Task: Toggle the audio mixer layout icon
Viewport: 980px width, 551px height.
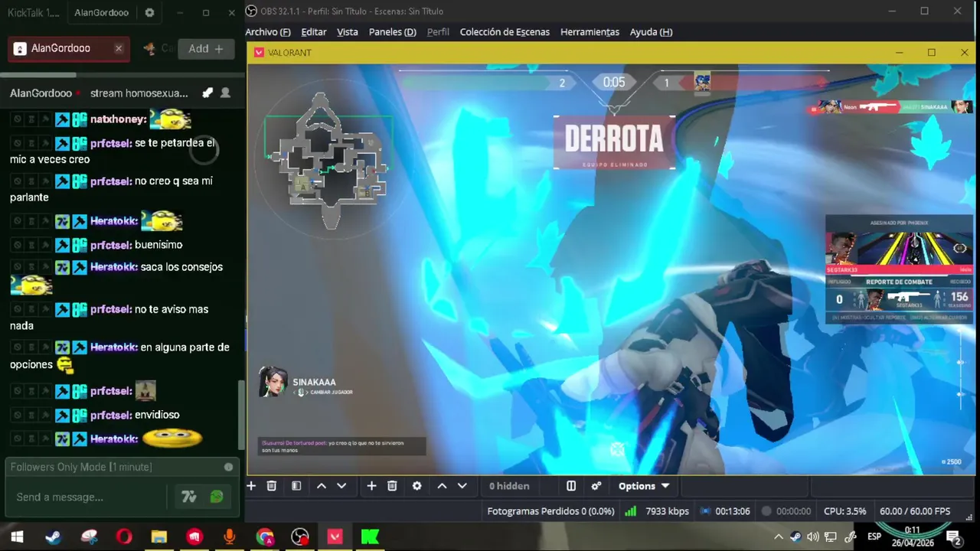Action: [570, 486]
